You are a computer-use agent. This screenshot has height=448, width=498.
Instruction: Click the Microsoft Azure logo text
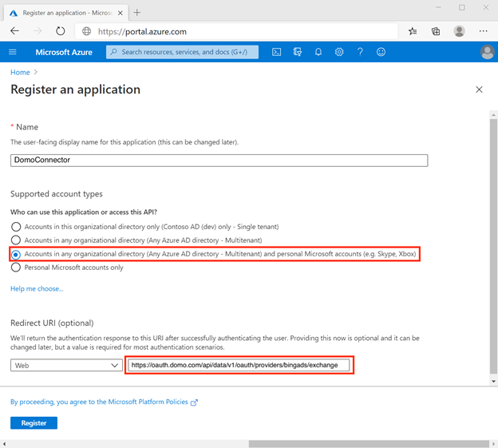click(x=64, y=52)
